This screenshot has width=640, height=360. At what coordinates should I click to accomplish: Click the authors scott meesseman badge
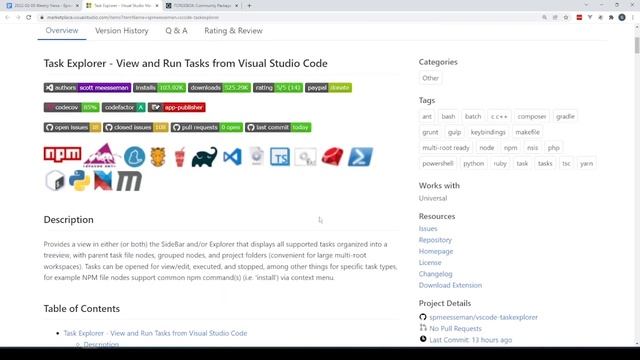point(87,88)
